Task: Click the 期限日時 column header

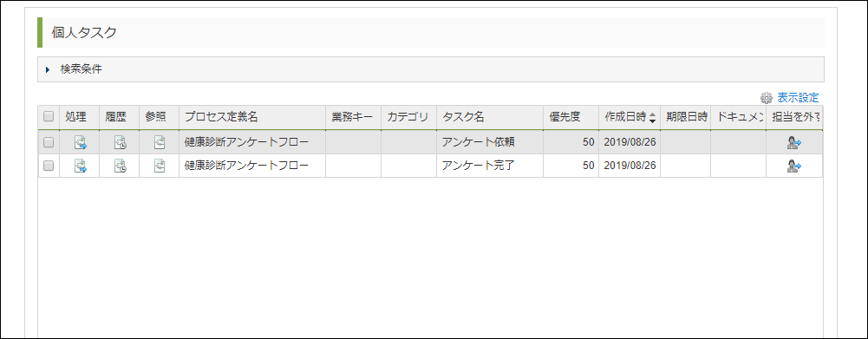Action: point(685,117)
